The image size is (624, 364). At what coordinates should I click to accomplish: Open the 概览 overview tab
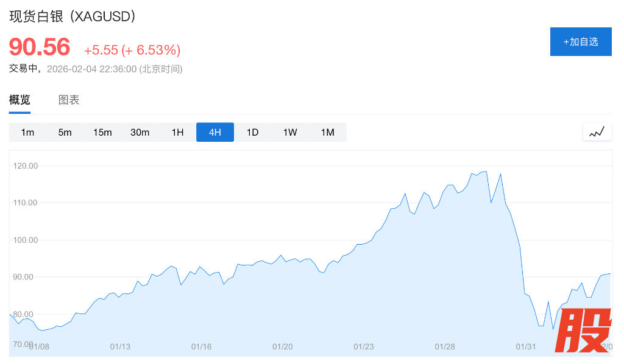click(x=19, y=100)
